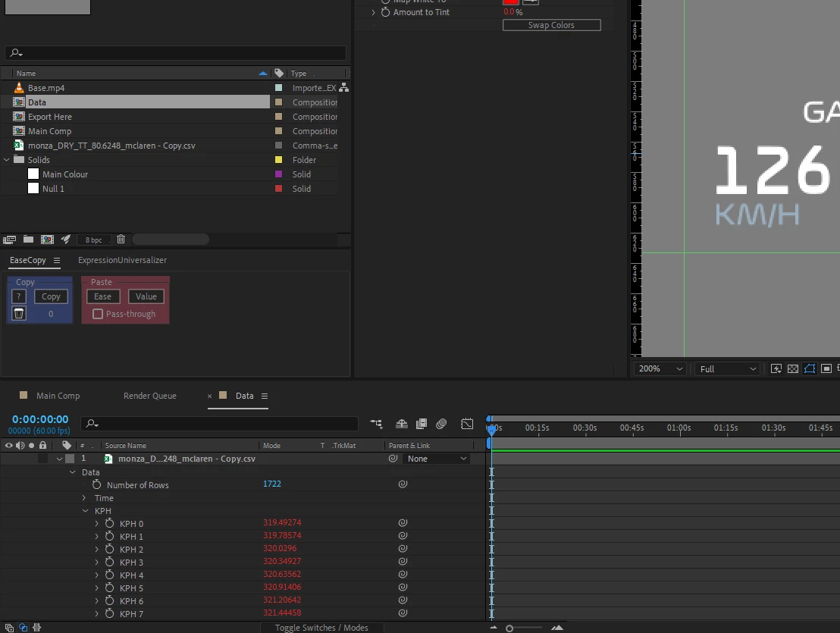Switch to Main Comp timeline tab
840x633 pixels.
pyautogui.click(x=58, y=395)
